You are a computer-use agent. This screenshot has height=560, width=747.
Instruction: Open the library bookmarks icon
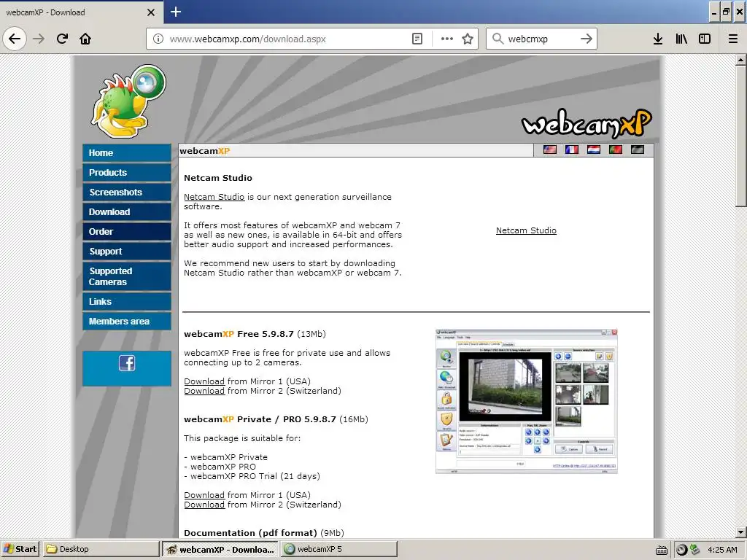[681, 39]
